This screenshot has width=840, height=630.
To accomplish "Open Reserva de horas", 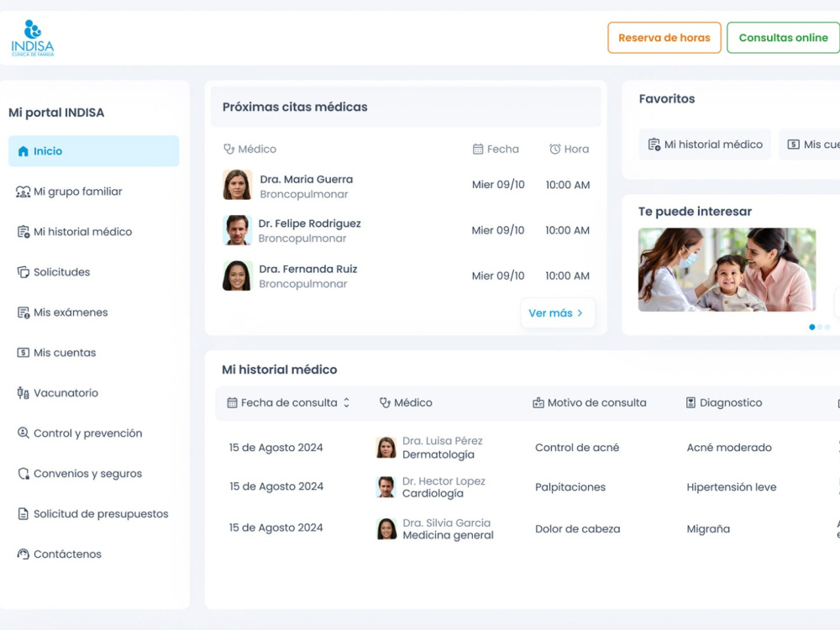I will (664, 38).
